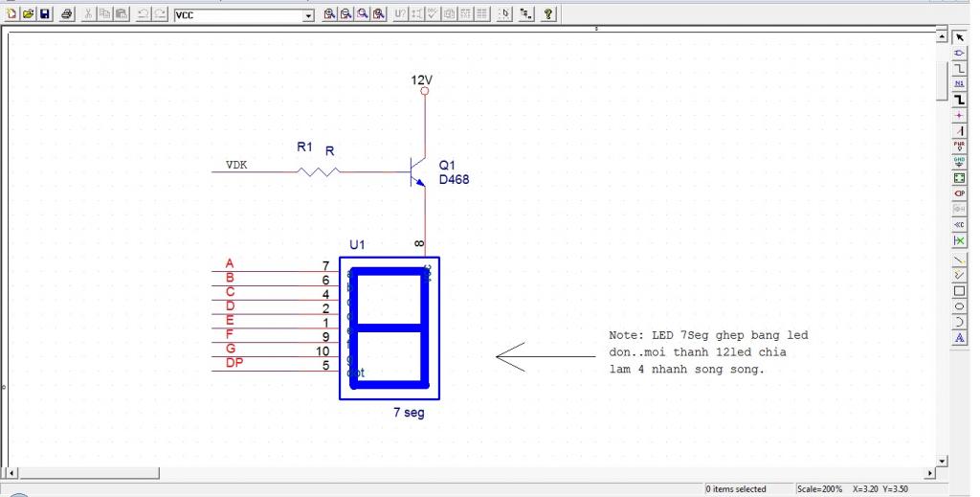Click the Annotate (U?) toolbar icon
The image size is (980, 497).
pyautogui.click(x=400, y=13)
